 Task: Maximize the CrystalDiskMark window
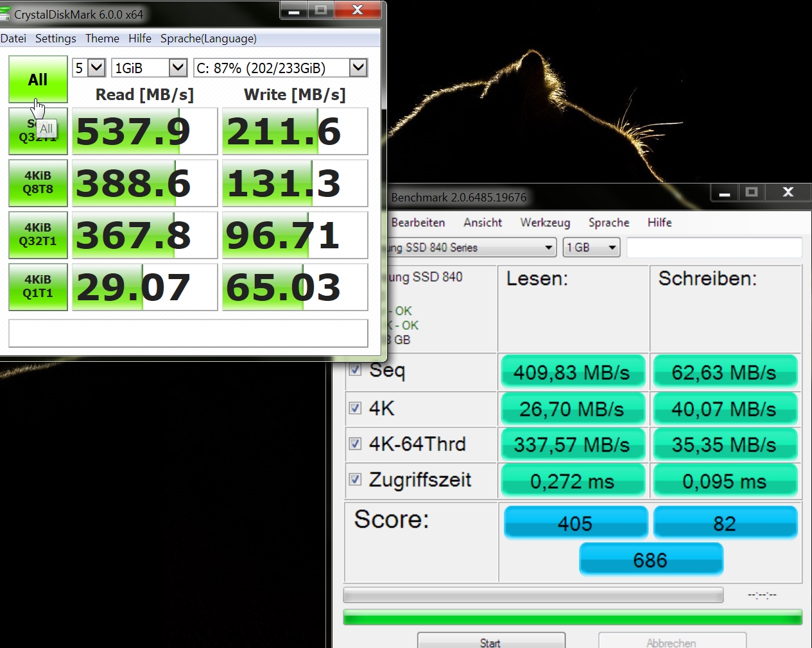[x=321, y=10]
